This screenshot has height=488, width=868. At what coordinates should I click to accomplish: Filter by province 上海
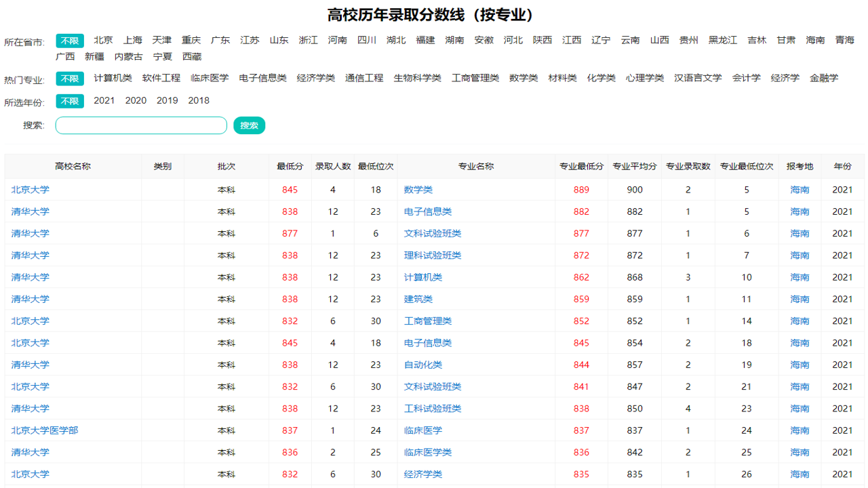click(133, 40)
